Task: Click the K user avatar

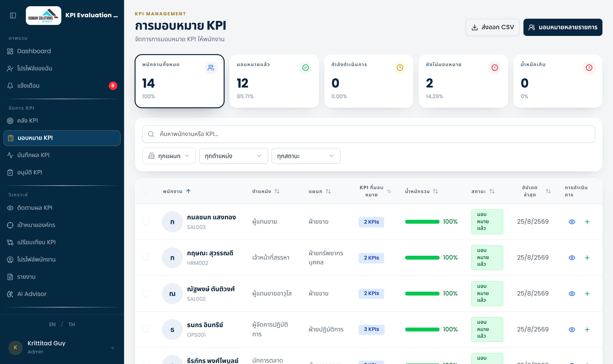Action: [x=16, y=347]
